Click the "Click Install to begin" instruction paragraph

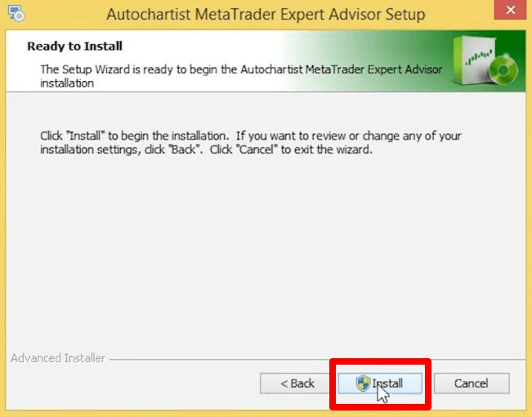pos(250,142)
